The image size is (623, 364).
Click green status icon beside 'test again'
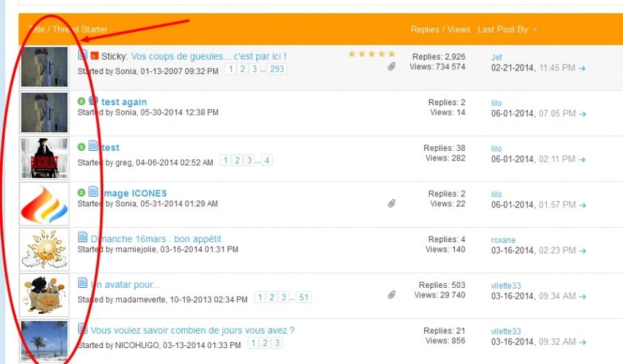(82, 102)
